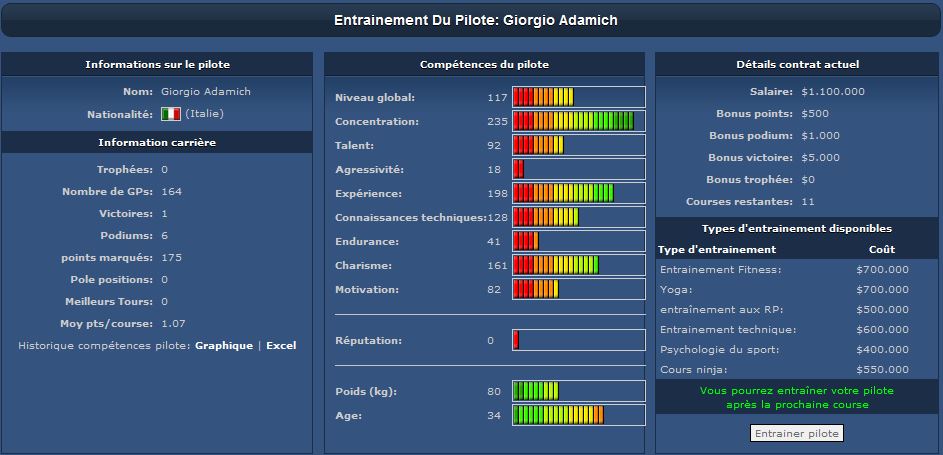Click the Bonus trophée value $0
The image size is (943, 455).
coord(808,180)
